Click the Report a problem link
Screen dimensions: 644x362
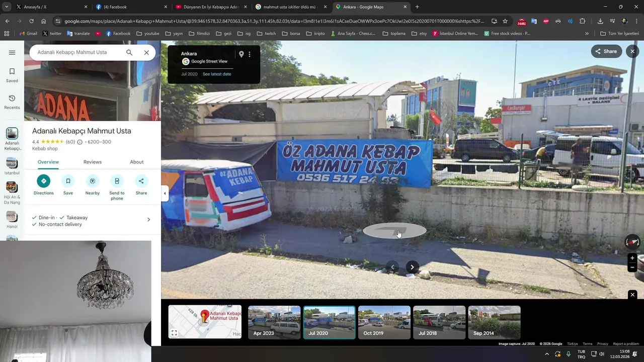point(626,344)
